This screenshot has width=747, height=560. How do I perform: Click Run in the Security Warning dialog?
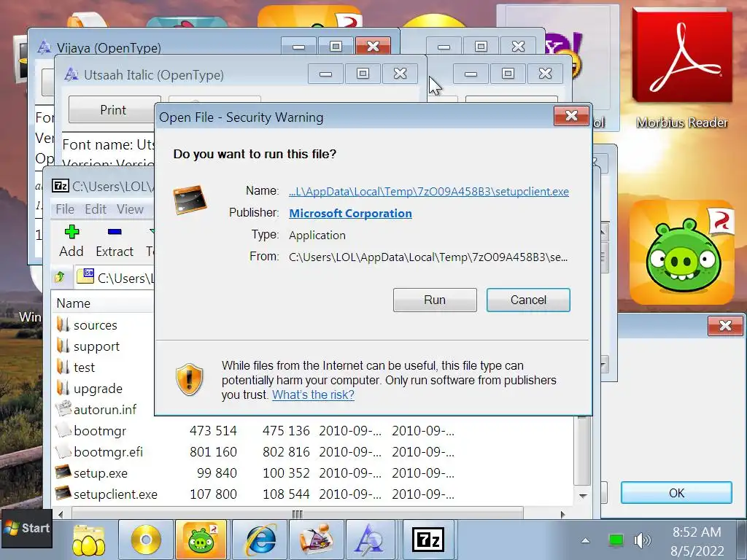point(435,300)
